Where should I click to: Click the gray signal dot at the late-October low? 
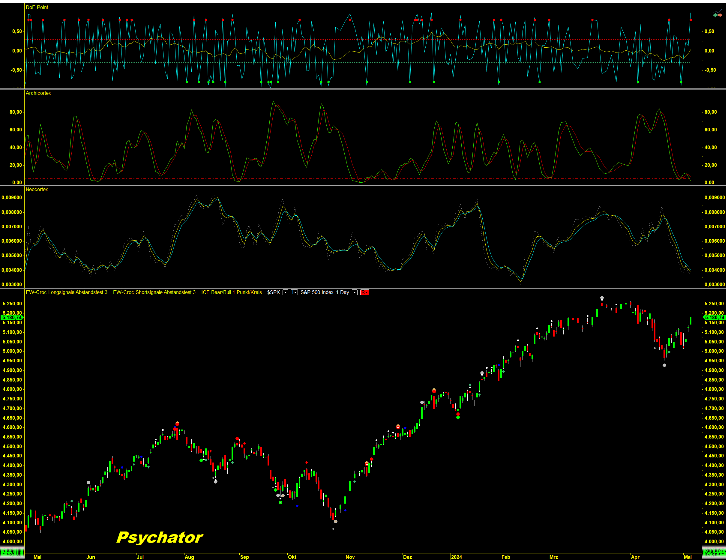pos(336,521)
